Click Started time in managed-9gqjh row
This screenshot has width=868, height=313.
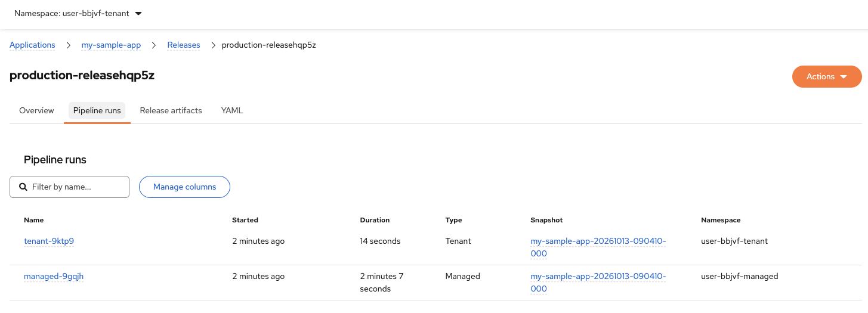pos(258,277)
